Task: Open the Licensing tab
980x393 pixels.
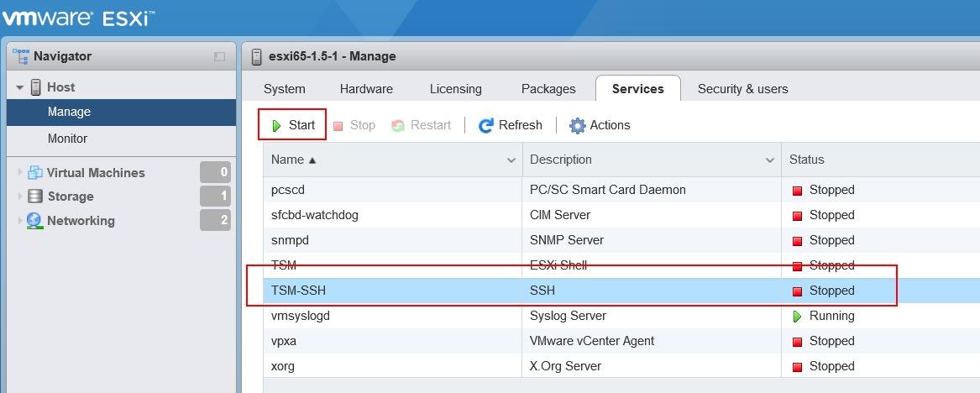Action: coord(455,89)
